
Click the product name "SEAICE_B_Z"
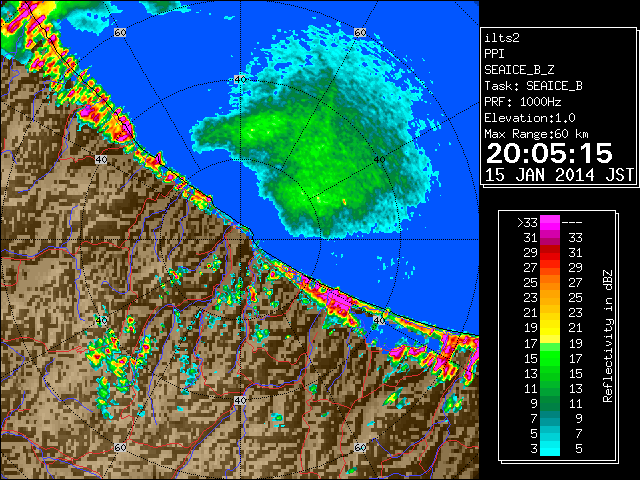(519, 70)
